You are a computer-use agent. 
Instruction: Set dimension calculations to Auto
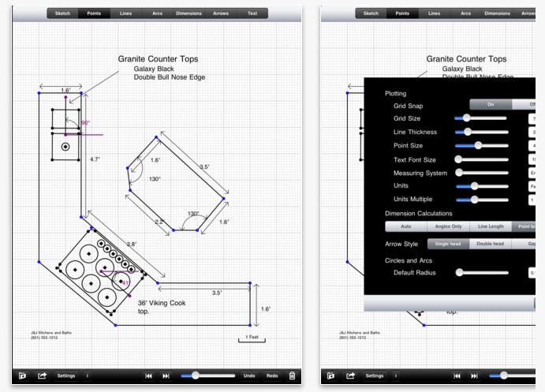[405, 226]
